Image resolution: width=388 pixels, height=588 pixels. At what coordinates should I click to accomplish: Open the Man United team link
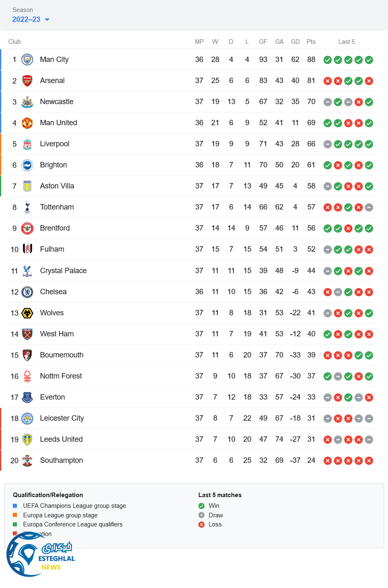click(58, 123)
